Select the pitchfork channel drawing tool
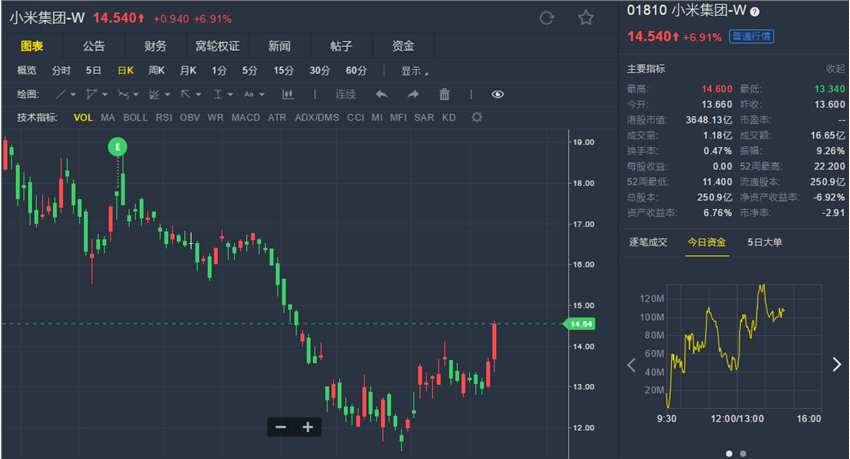 (92, 94)
